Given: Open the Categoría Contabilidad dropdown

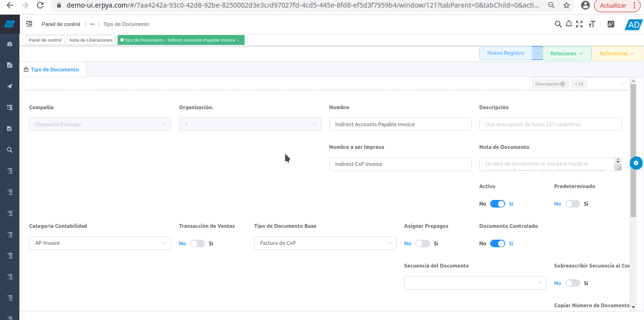Looking at the screenshot, I should 100,243.
